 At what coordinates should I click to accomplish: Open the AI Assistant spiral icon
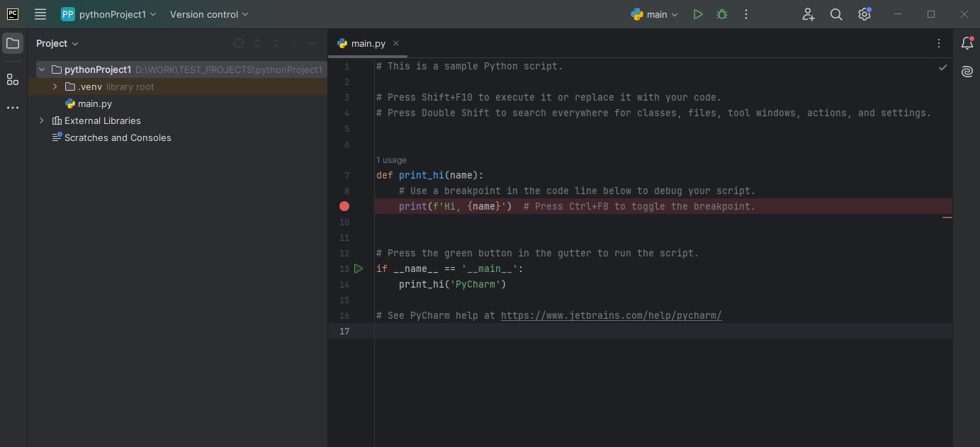(967, 72)
